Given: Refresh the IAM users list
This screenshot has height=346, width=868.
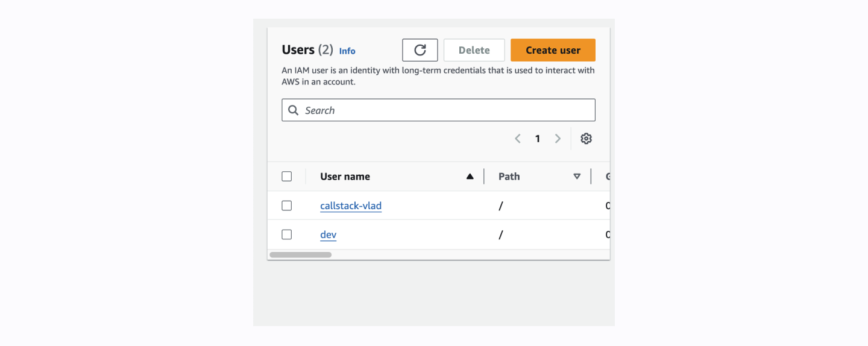Looking at the screenshot, I should coord(420,50).
